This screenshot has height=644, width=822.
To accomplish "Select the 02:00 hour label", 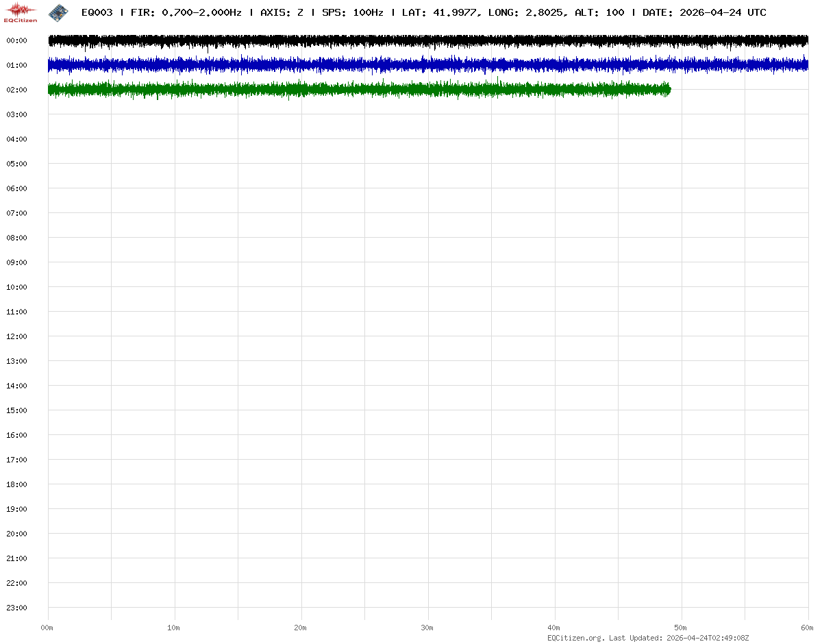I will [16, 90].
